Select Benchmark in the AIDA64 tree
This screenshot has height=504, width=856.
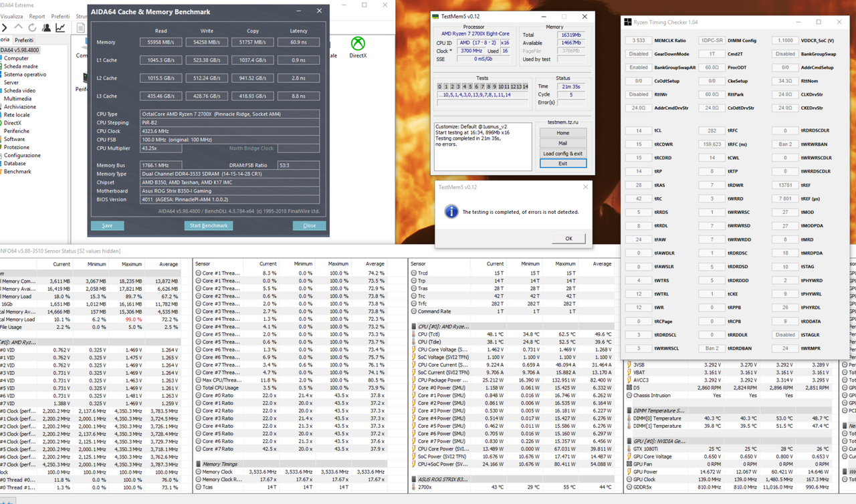coord(18,171)
